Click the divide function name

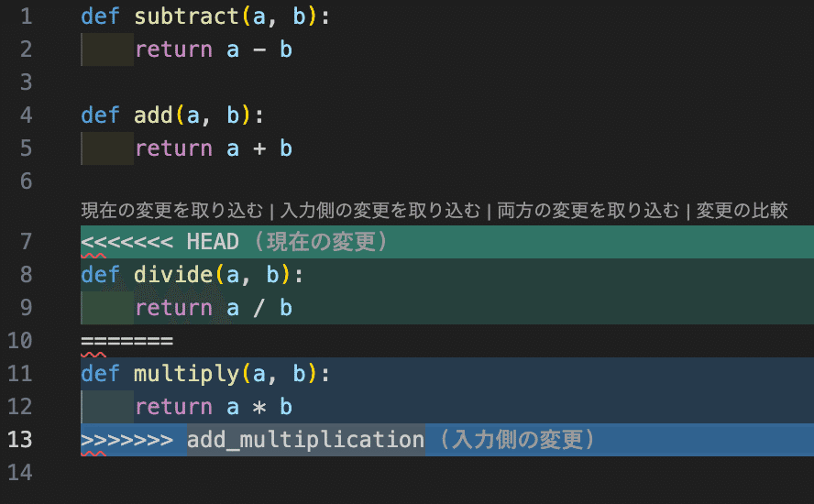173,275
